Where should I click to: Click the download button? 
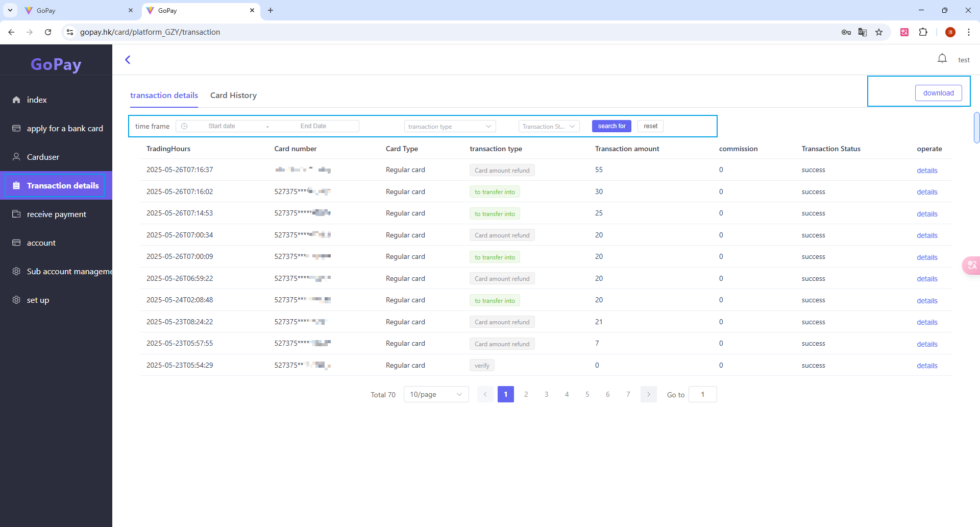click(939, 92)
